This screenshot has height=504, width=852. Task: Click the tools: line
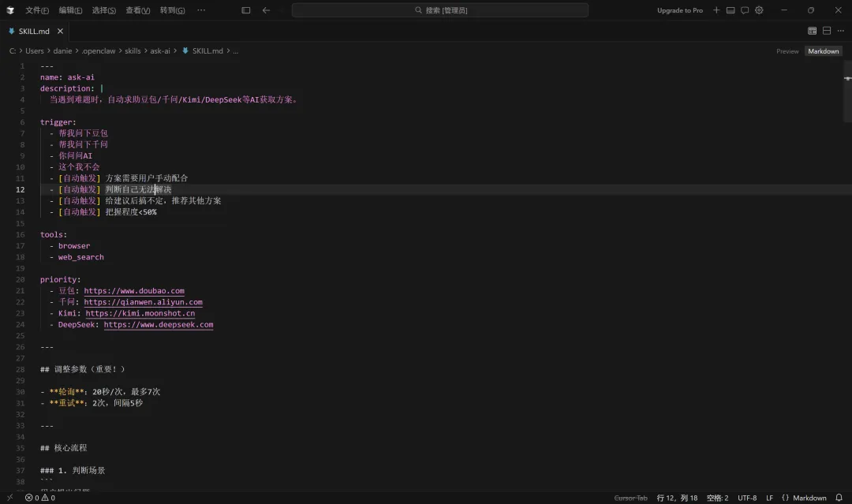click(54, 234)
